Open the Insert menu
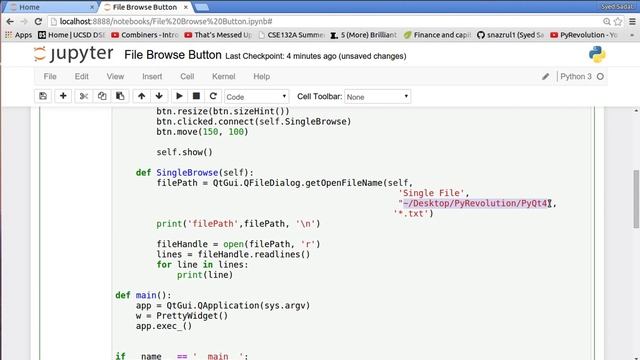Viewport: 640px width, 360px height. pos(152,76)
